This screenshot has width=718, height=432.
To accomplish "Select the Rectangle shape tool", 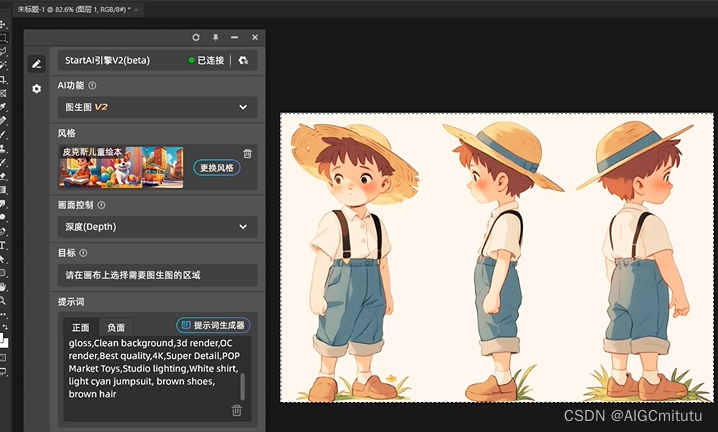I will (x=3, y=273).
